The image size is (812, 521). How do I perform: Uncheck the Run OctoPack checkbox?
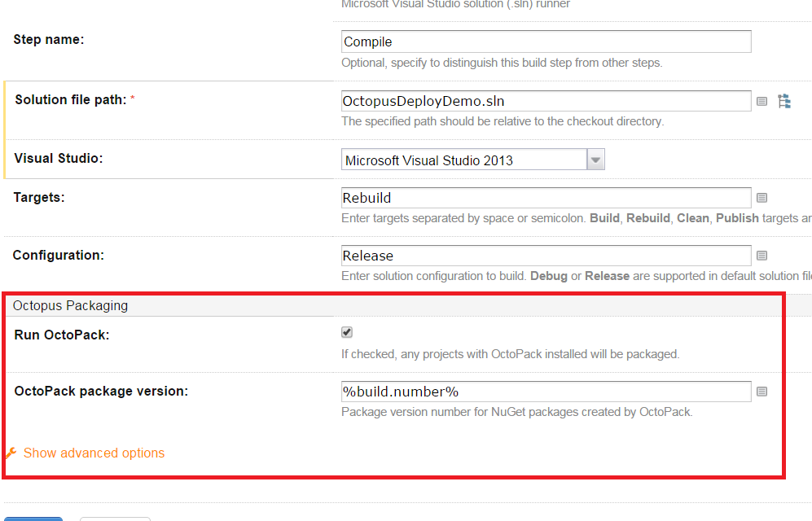(347, 332)
